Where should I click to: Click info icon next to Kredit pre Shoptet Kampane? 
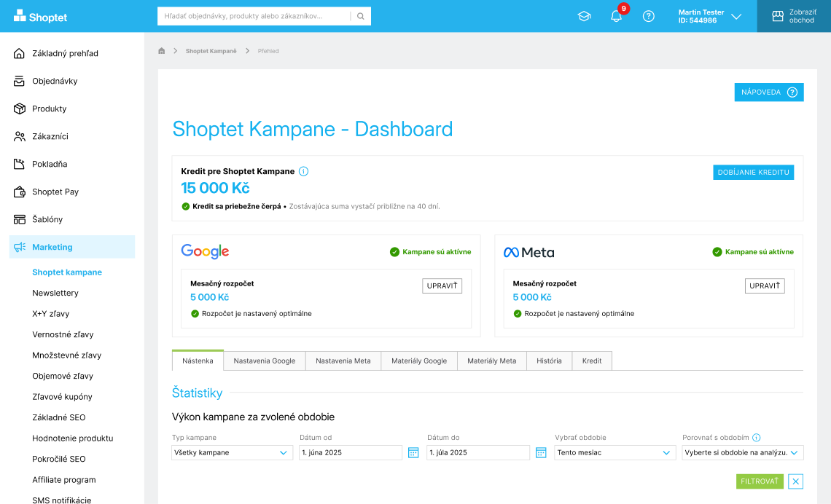[x=304, y=172]
